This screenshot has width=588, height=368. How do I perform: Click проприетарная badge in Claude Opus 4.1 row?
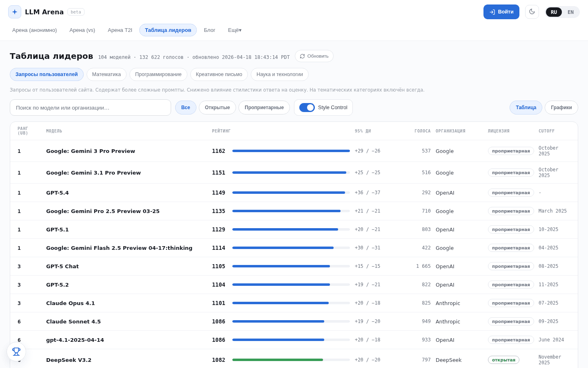tap(511, 303)
